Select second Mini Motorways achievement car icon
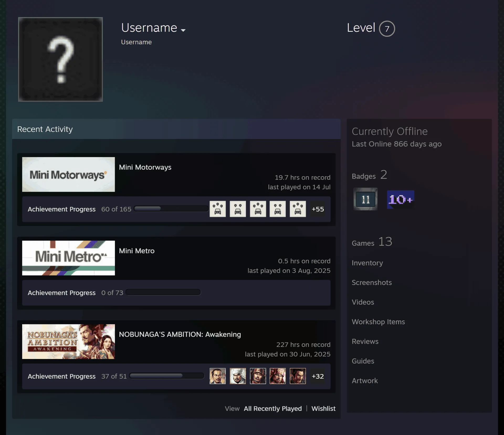 [x=238, y=209]
